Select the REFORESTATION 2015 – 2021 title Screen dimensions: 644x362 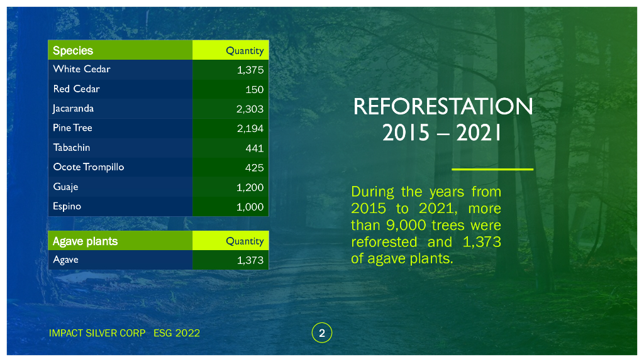point(443,119)
